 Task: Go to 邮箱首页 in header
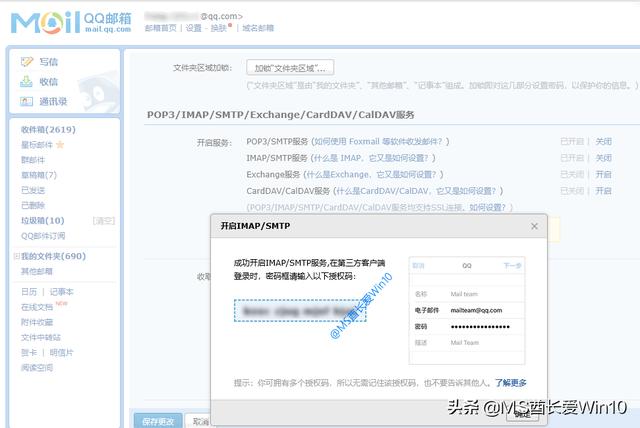pos(160,28)
